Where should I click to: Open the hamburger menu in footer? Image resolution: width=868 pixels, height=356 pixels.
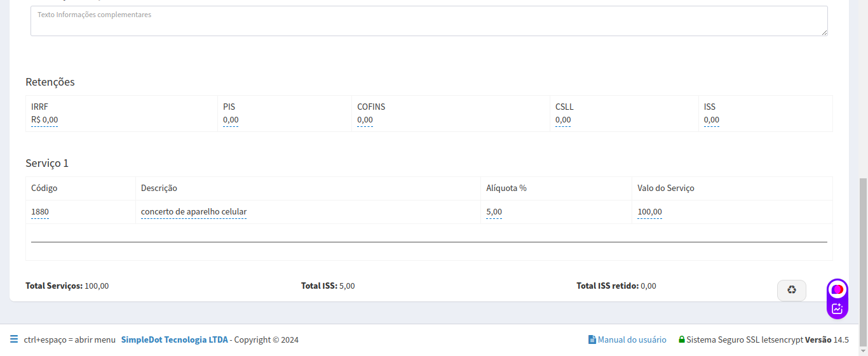tap(14, 340)
